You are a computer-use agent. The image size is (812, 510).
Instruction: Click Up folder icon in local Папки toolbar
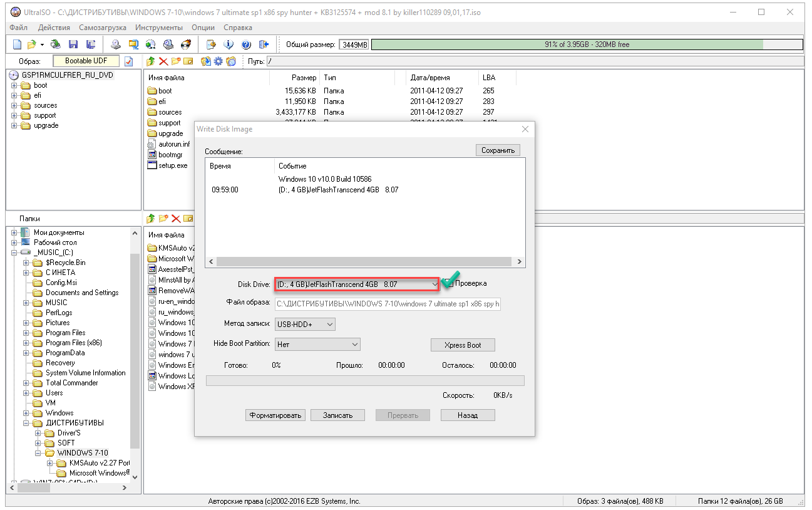151,219
